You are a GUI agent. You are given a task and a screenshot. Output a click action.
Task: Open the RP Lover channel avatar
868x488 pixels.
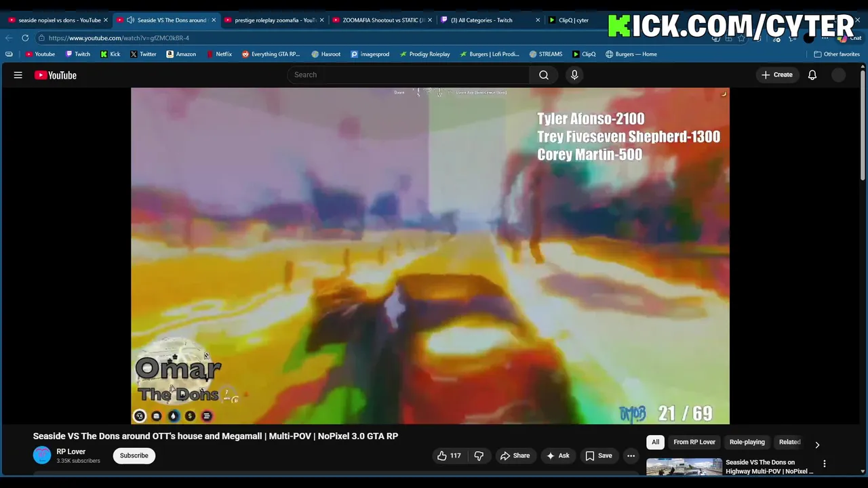[x=42, y=455]
